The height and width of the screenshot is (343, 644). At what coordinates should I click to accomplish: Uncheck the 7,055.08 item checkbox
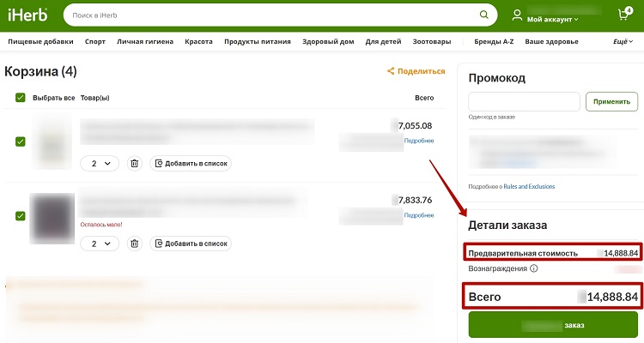click(x=20, y=141)
